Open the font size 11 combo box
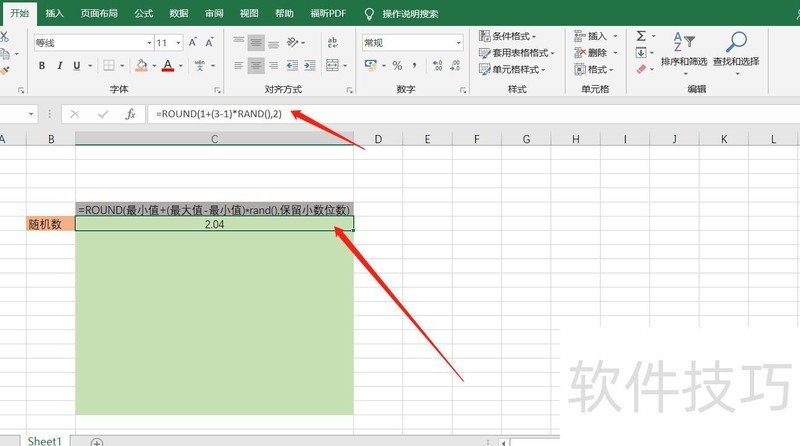 point(169,43)
